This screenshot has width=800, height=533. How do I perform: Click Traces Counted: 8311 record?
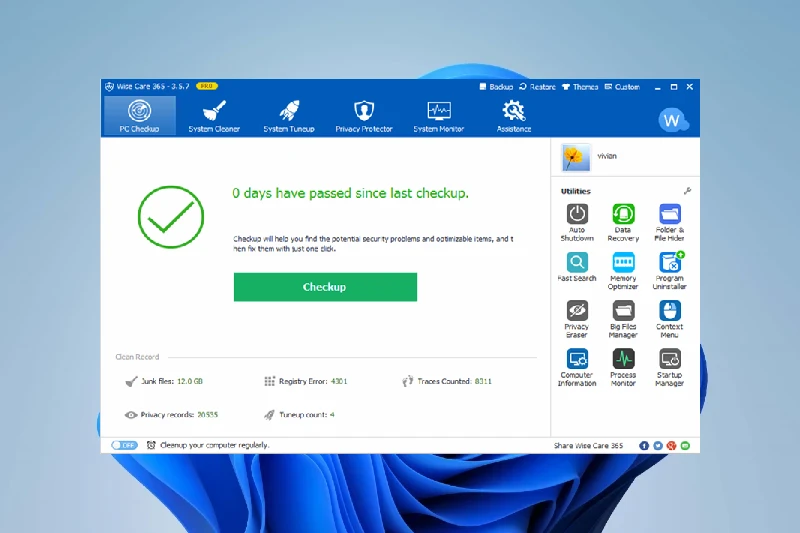(x=447, y=381)
